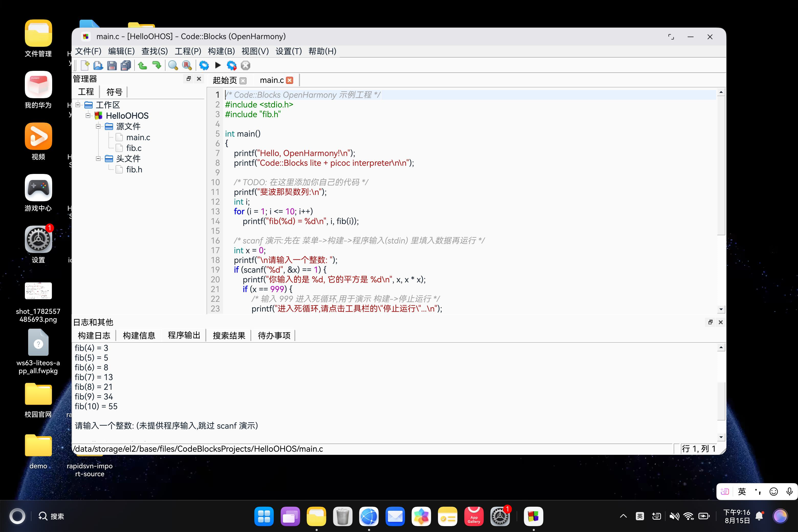Click code line 5 'int main()'
This screenshot has width=798, height=532.
tap(242, 134)
